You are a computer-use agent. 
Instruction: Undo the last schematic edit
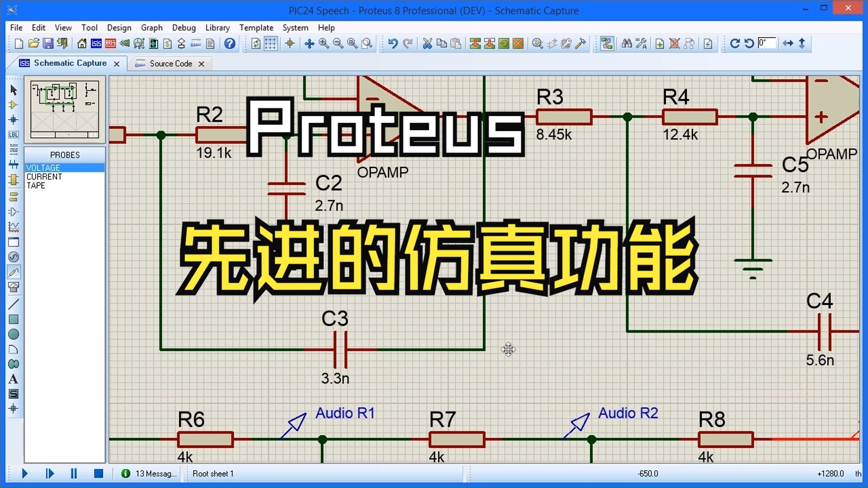[x=392, y=43]
